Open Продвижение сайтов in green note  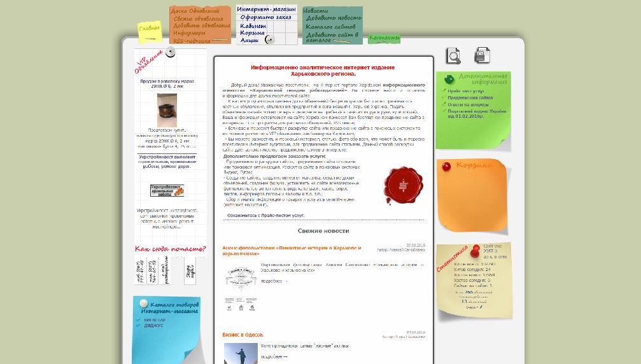470,97
